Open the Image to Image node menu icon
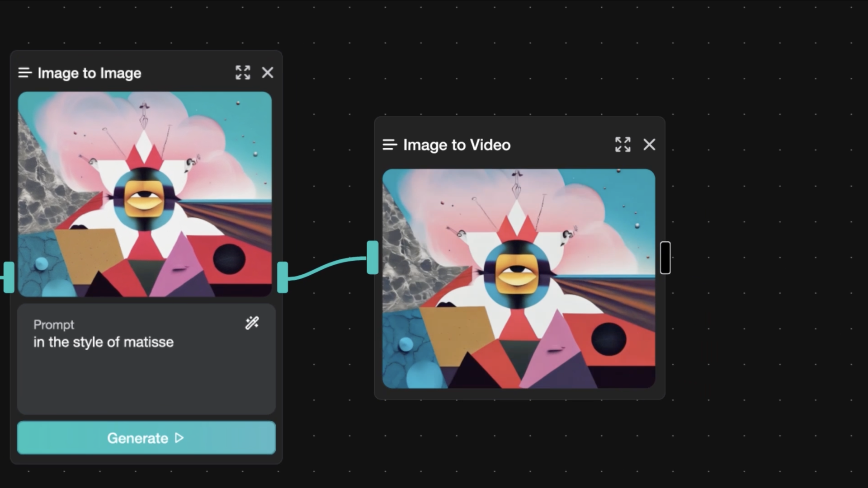Screen dimensions: 868x488 [25, 73]
